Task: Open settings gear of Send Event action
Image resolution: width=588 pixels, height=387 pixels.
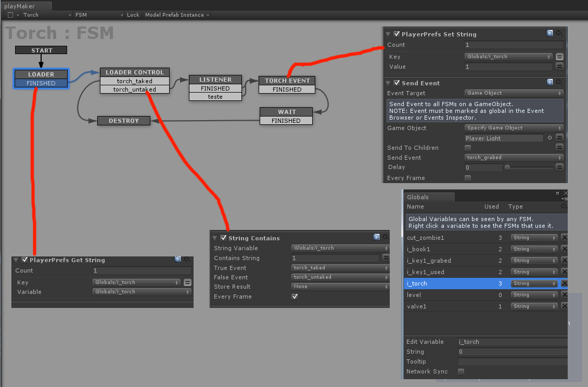Action: pos(559,82)
